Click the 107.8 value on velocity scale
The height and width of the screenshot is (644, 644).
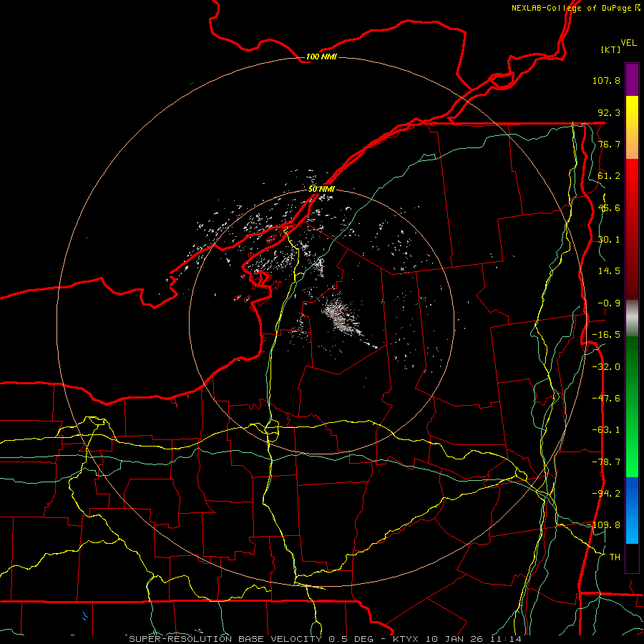click(606, 80)
